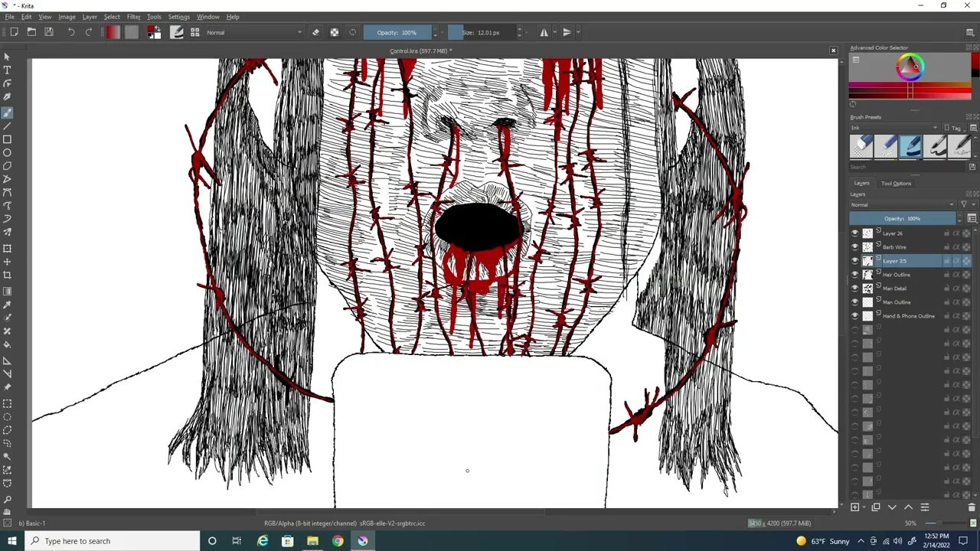
Task: Move the layer up with arrow
Action: pyautogui.click(x=908, y=507)
